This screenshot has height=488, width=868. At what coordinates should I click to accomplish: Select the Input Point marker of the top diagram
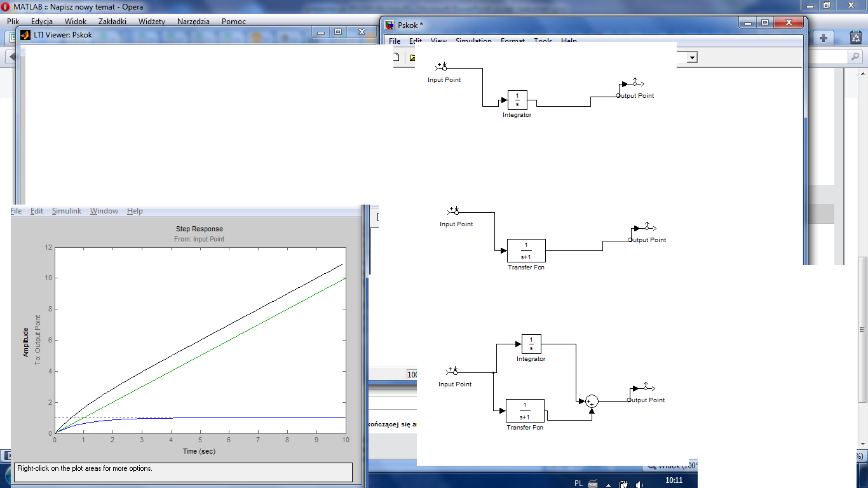[443, 67]
